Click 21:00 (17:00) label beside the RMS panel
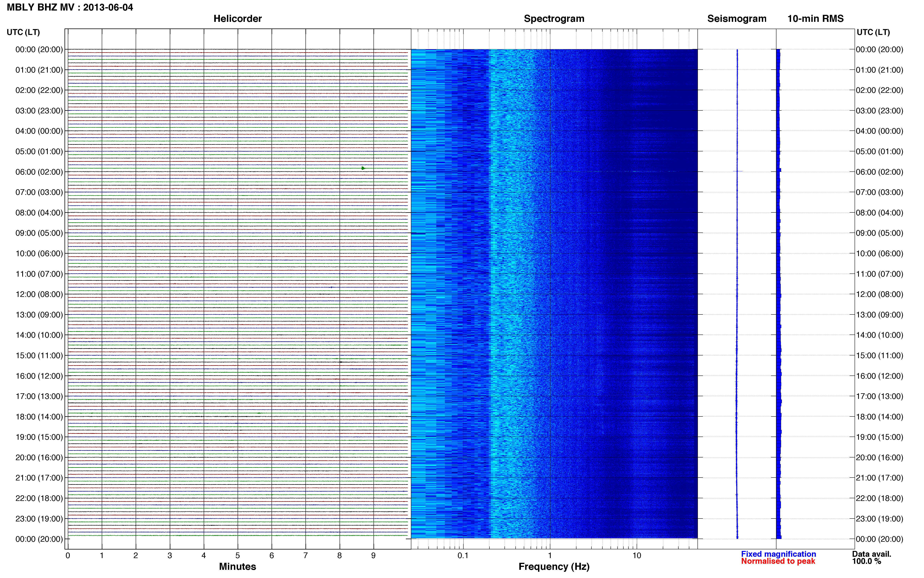 tap(879, 478)
